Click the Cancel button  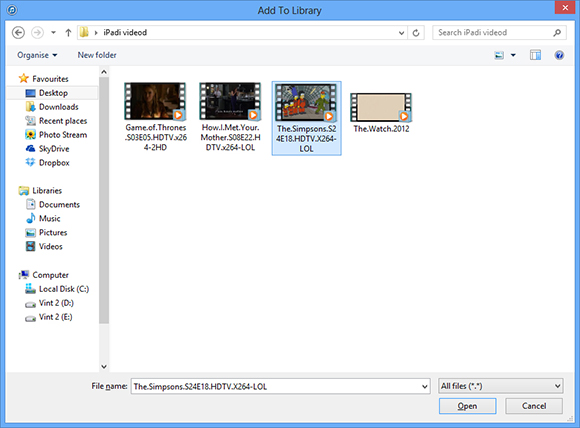point(534,406)
